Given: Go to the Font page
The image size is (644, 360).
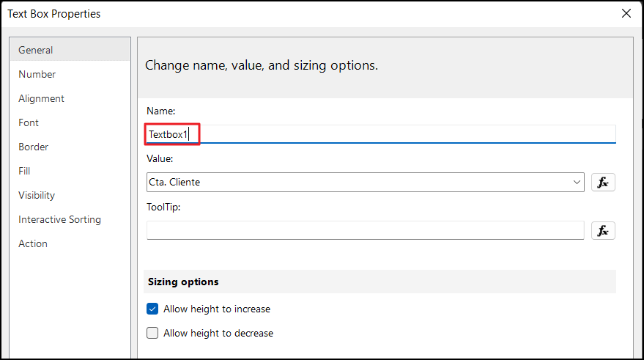Looking at the screenshot, I should click(x=29, y=122).
